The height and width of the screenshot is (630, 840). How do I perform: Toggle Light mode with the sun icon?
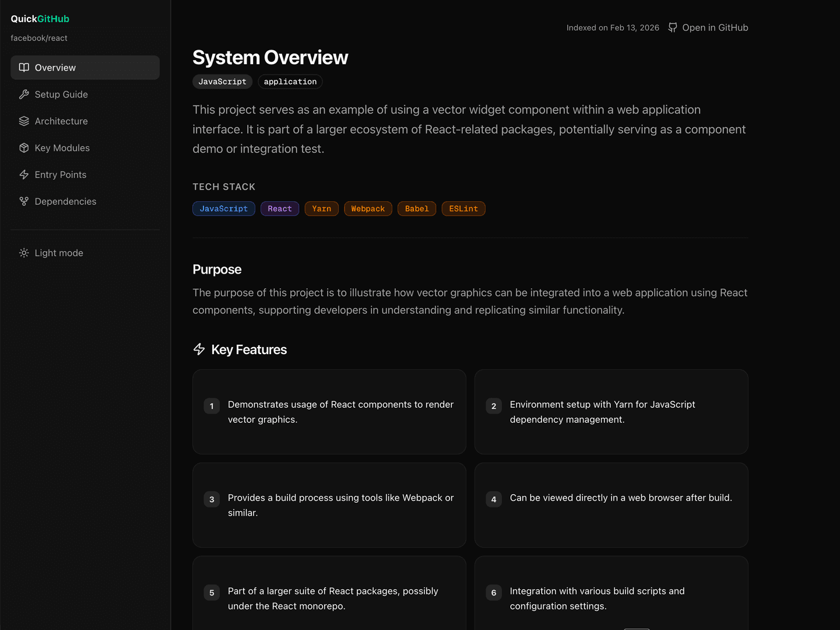(x=24, y=253)
